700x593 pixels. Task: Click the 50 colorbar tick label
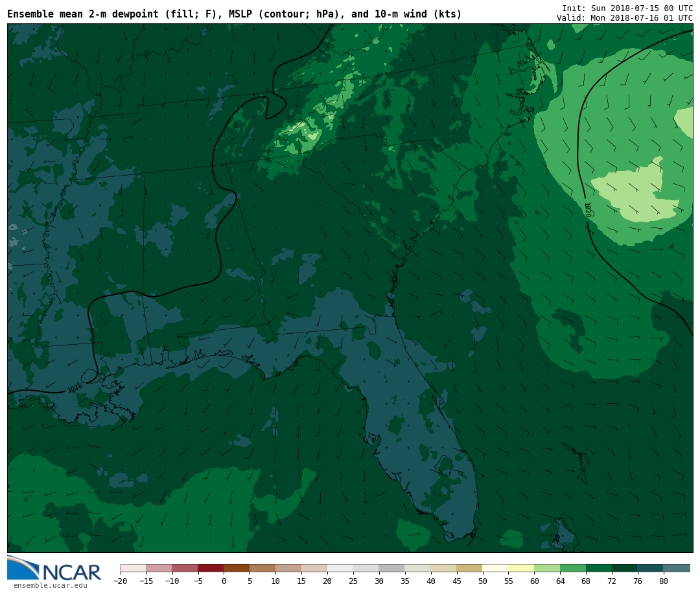(483, 581)
